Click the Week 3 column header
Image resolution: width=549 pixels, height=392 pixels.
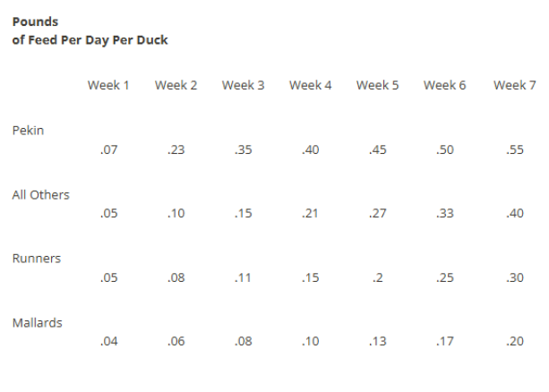(243, 85)
